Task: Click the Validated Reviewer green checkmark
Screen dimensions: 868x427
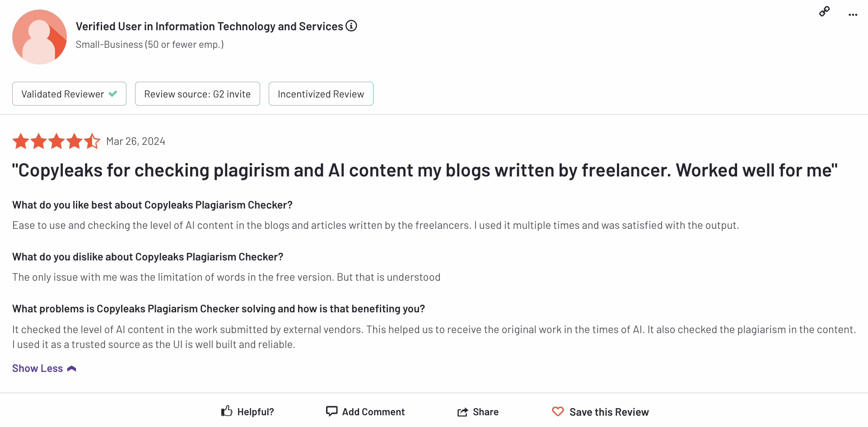Action: (x=113, y=94)
